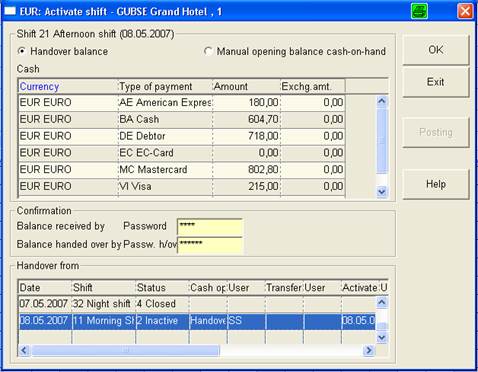Image resolution: width=478 pixels, height=372 pixels.
Task: Select the AE American Express row
Action: pos(182,102)
